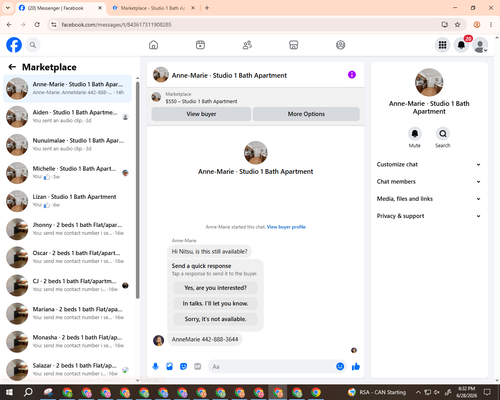Click the View buyer button
The height and width of the screenshot is (400, 500).
(201, 114)
